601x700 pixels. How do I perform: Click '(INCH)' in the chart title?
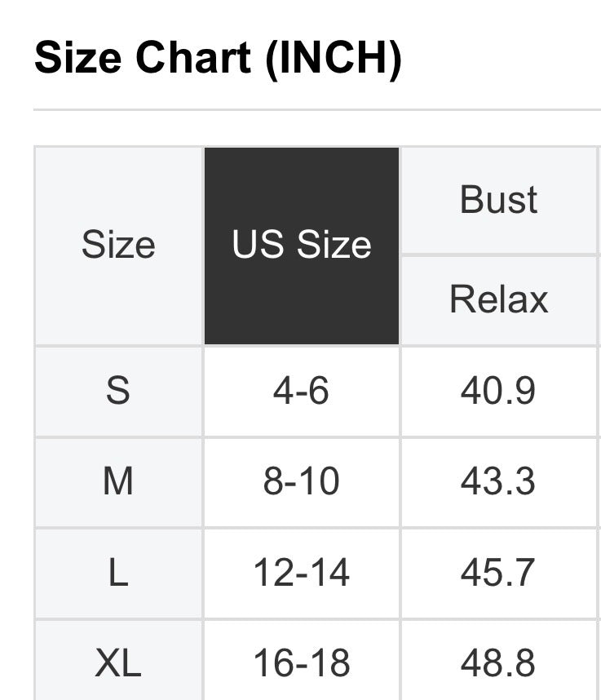pyautogui.click(x=334, y=57)
